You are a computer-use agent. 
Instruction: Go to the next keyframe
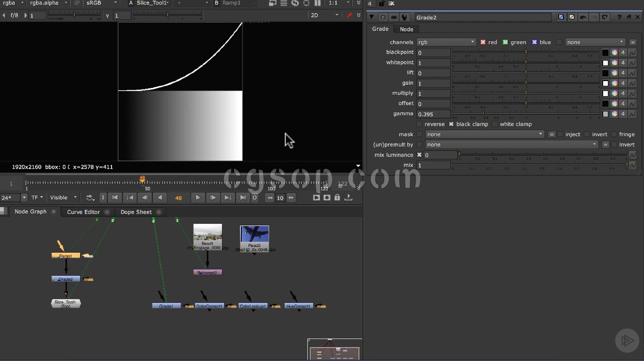[228, 198]
